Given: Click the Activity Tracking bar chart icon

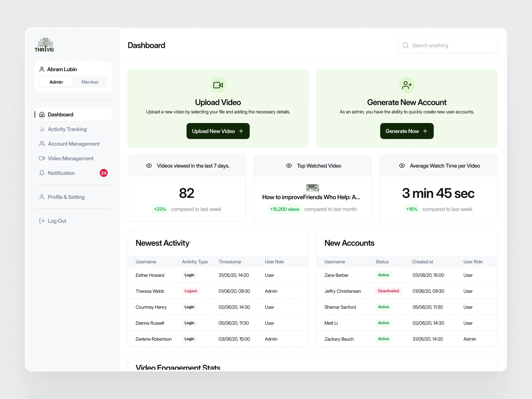Looking at the screenshot, I should coord(42,129).
